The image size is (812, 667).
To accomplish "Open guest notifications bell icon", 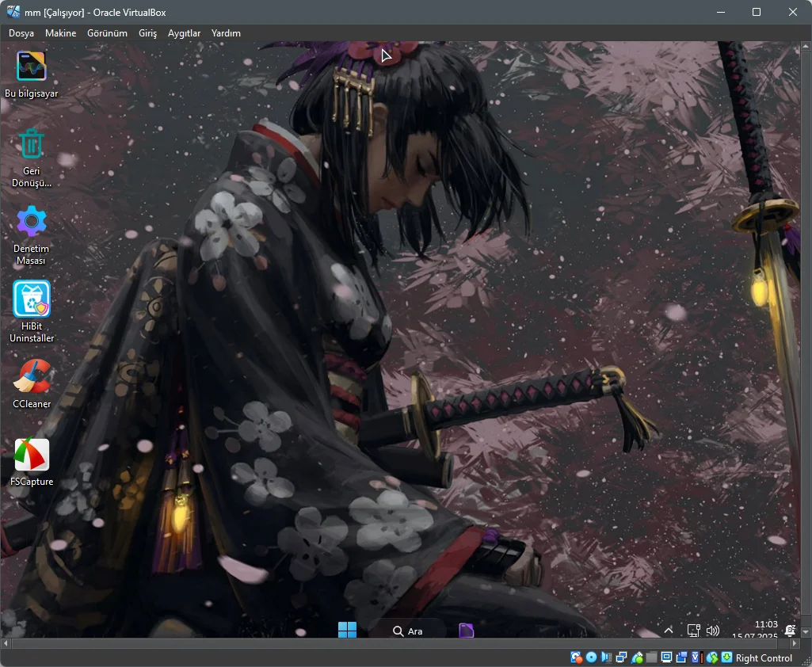I will pos(790,630).
